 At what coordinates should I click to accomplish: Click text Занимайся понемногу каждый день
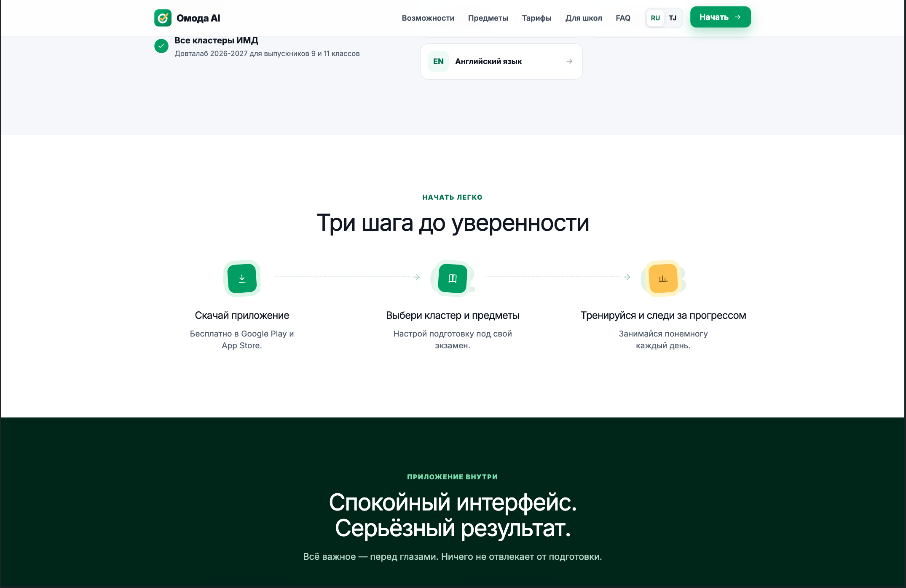click(663, 339)
